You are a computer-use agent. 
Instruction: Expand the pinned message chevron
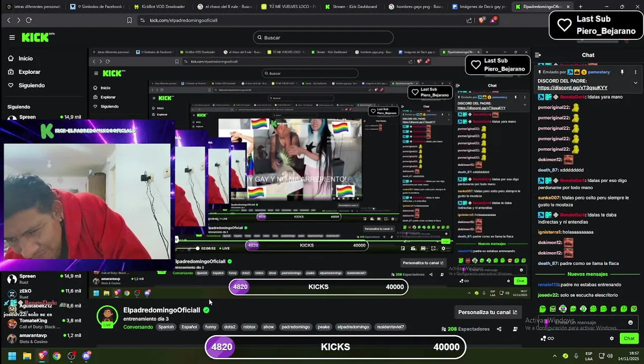coord(635,82)
